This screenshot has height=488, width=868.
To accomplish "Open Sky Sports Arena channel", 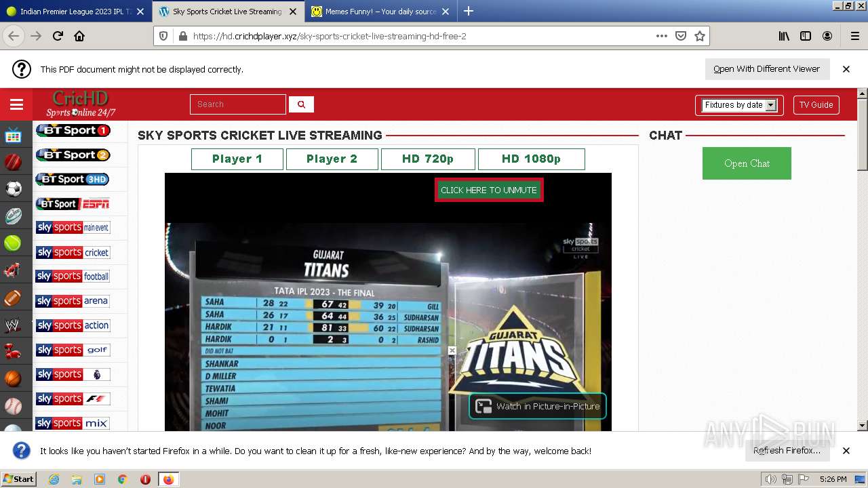I will point(73,301).
